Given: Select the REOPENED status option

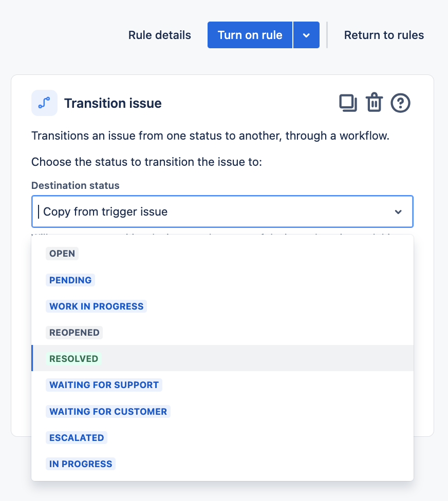Looking at the screenshot, I should (x=74, y=332).
